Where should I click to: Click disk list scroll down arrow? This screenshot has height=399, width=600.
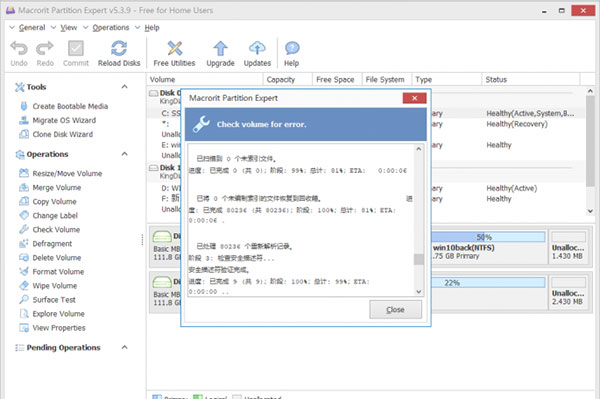click(x=590, y=211)
